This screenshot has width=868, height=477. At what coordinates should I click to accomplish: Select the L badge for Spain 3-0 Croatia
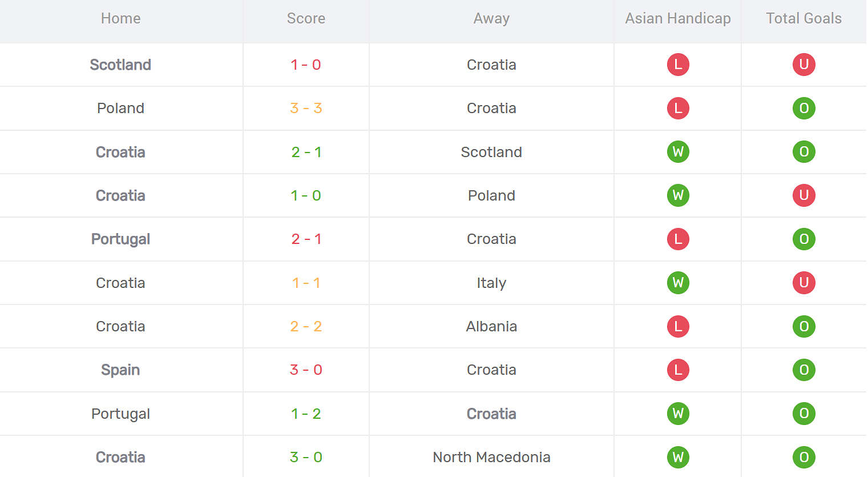678,370
